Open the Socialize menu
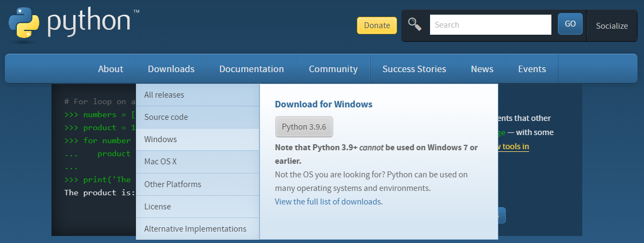The height and width of the screenshot is (243, 644). click(612, 26)
